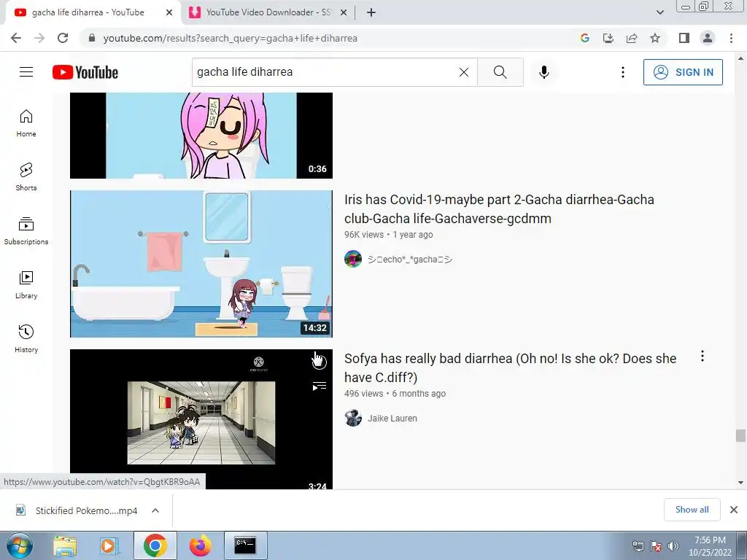
Task: Open a new browser tab
Action: [371, 12]
